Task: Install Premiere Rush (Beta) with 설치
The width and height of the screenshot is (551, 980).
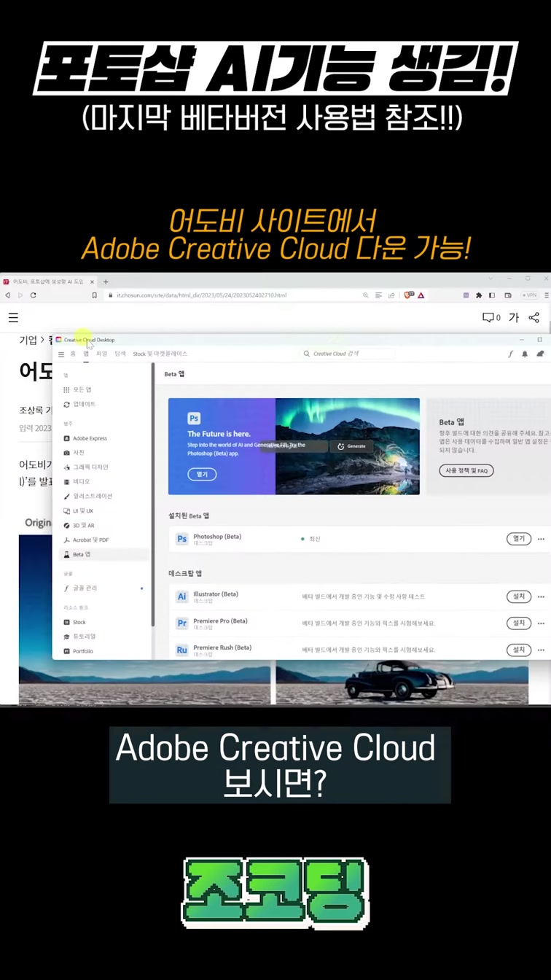Action: pos(518,650)
